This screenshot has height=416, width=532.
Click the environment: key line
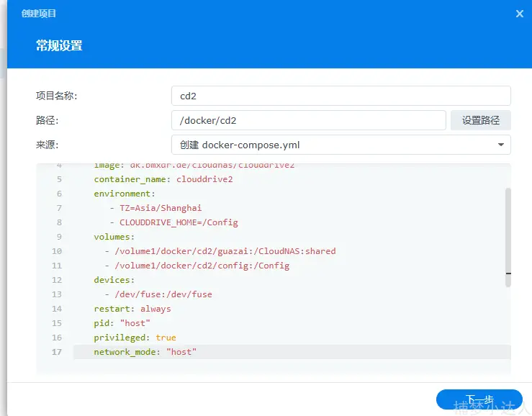coord(125,194)
